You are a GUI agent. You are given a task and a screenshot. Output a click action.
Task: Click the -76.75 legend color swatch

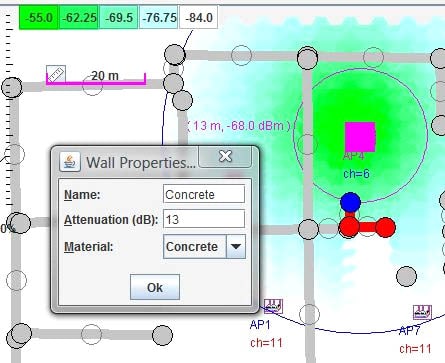pos(159,17)
